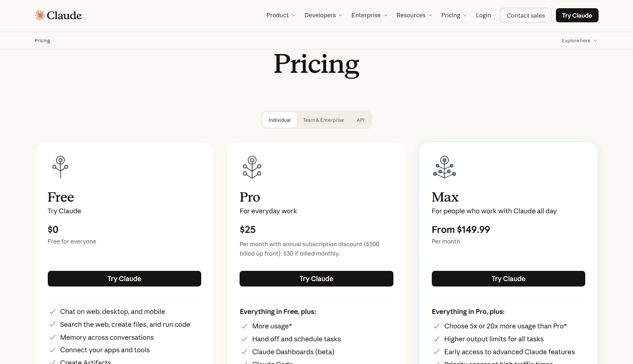
Task: Click checkmark beside Higher output limits
Action: coord(436,339)
